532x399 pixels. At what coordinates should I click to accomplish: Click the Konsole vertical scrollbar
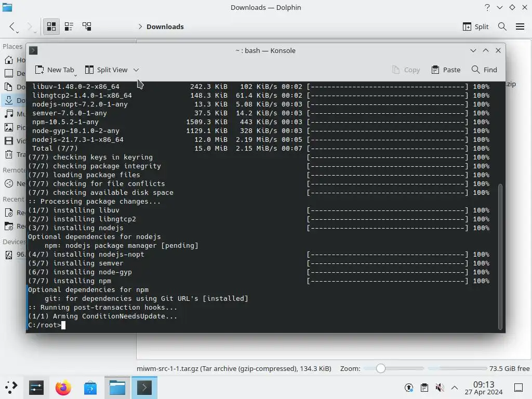coord(500,256)
